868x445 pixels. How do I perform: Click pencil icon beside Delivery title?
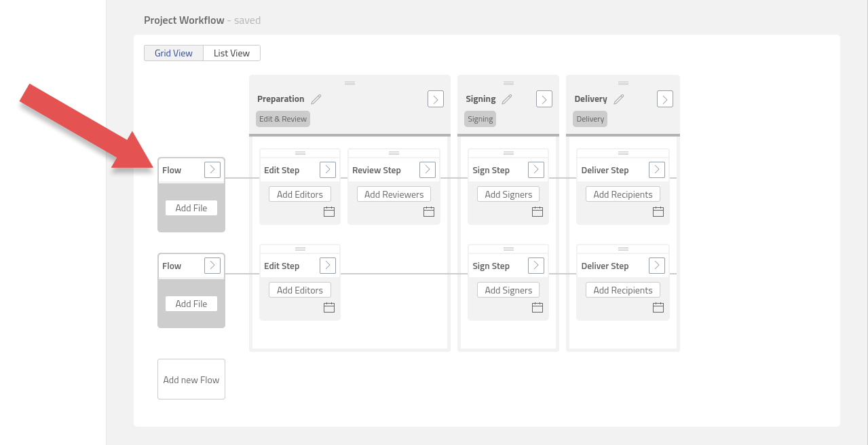618,99
